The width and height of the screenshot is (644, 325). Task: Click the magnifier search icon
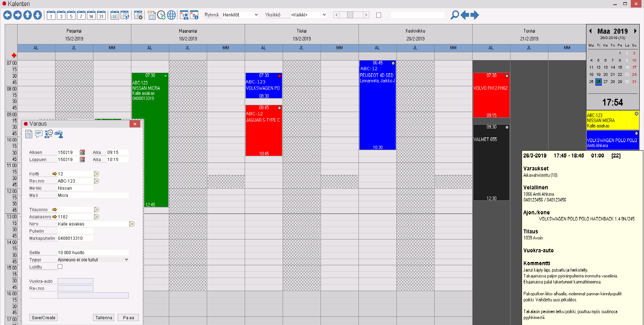pyautogui.click(x=454, y=15)
